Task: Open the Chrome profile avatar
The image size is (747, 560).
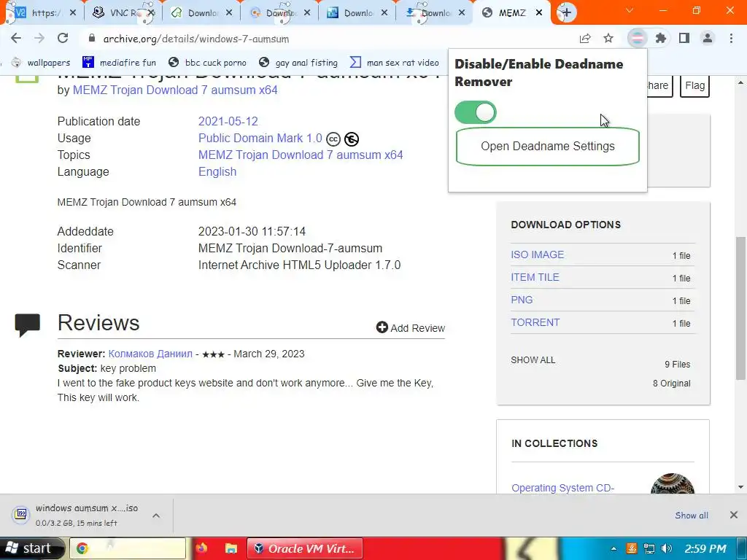Action: click(x=708, y=38)
